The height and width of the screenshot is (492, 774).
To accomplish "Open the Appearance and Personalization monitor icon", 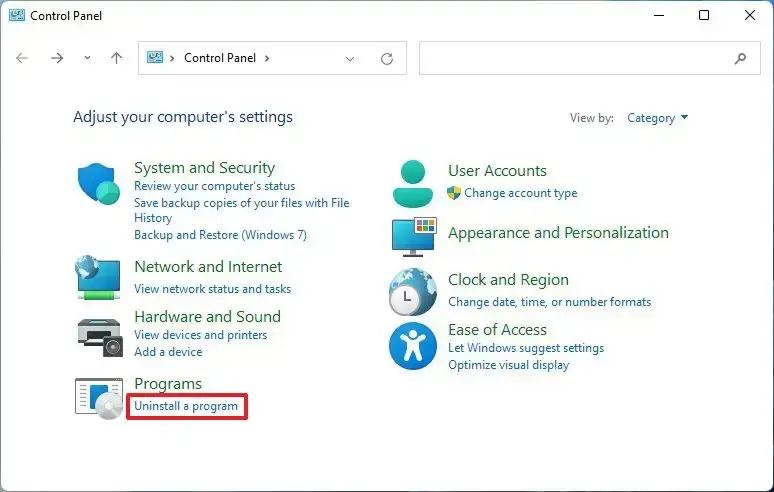I will point(413,236).
